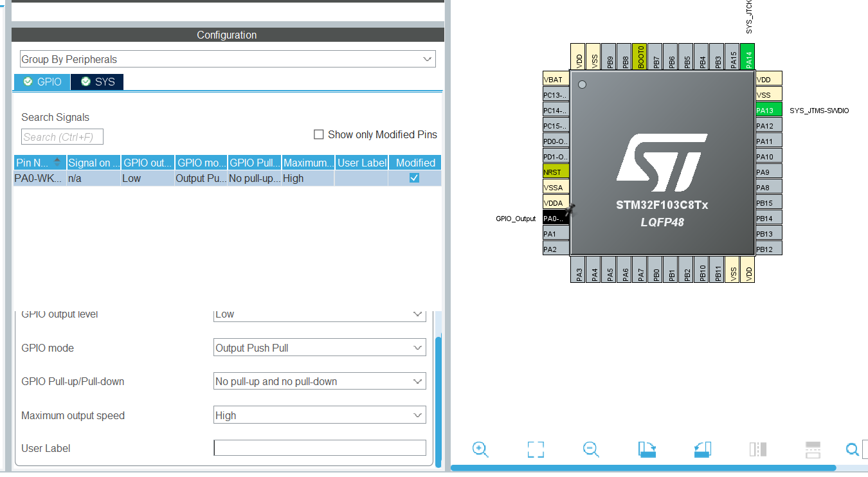Enable Show only Modified Pins
868x477 pixels.
coord(318,134)
